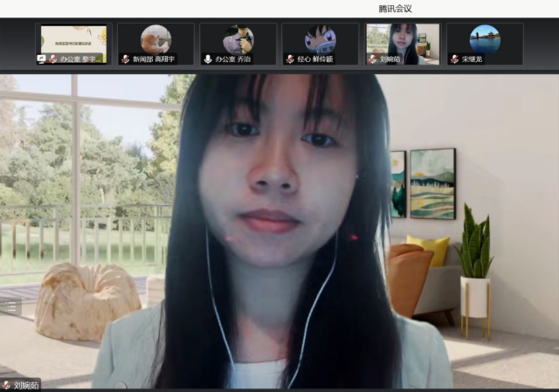Select 高翔宇's round avatar picture
559x392 pixels.
point(155,38)
